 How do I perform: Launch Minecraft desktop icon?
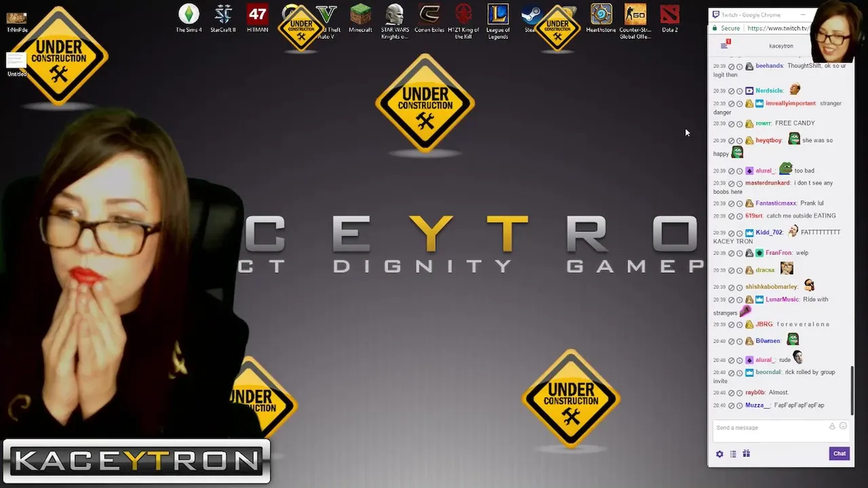pyautogui.click(x=360, y=18)
